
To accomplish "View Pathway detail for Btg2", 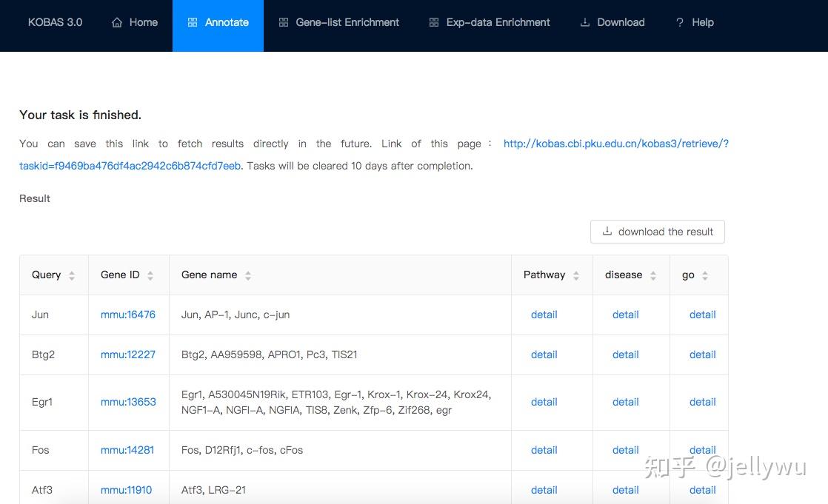I will (544, 355).
